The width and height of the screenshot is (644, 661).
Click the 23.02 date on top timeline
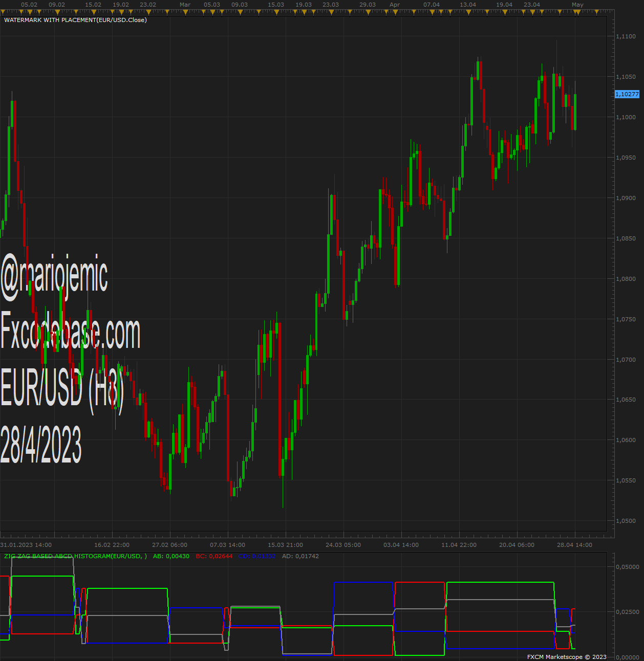148,5
